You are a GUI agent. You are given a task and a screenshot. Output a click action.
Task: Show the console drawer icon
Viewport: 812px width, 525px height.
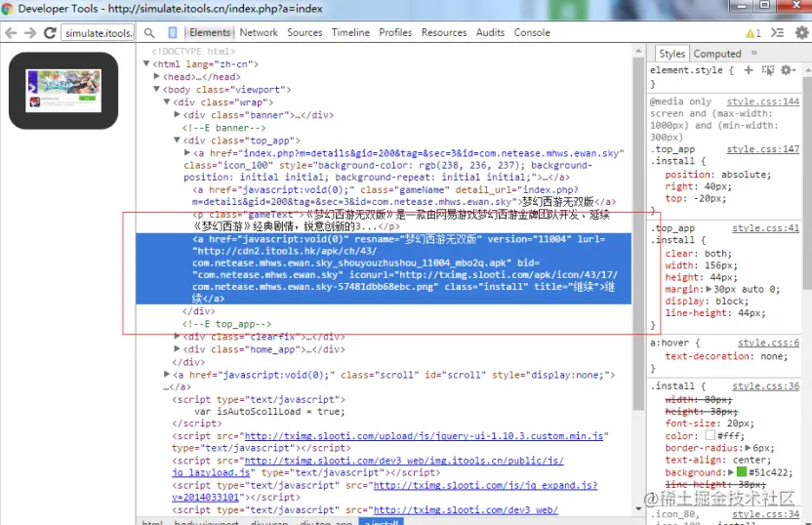(777, 32)
